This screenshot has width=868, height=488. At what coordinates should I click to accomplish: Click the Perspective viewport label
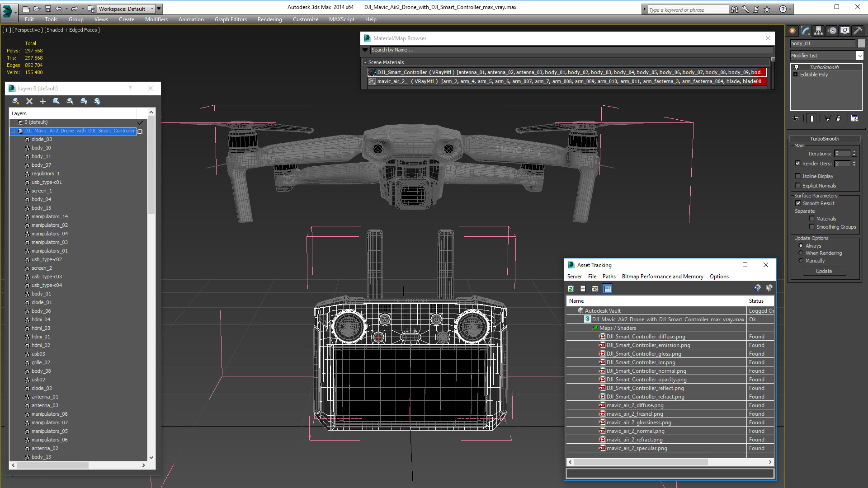(28, 30)
